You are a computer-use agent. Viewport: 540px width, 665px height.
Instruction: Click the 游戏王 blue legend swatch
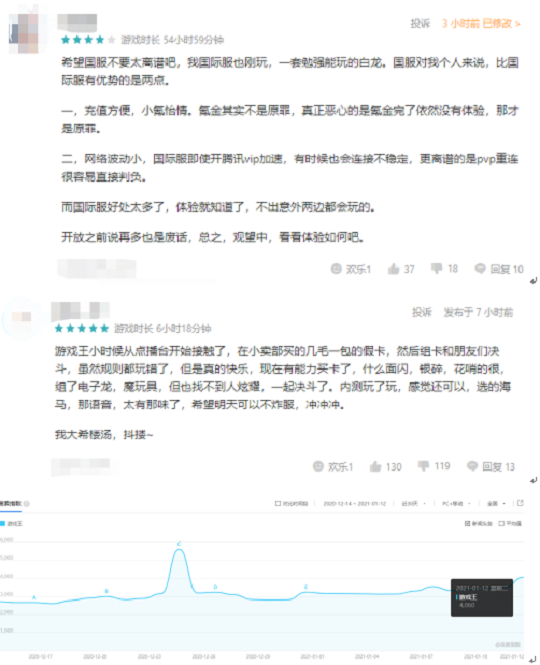(x=2, y=523)
